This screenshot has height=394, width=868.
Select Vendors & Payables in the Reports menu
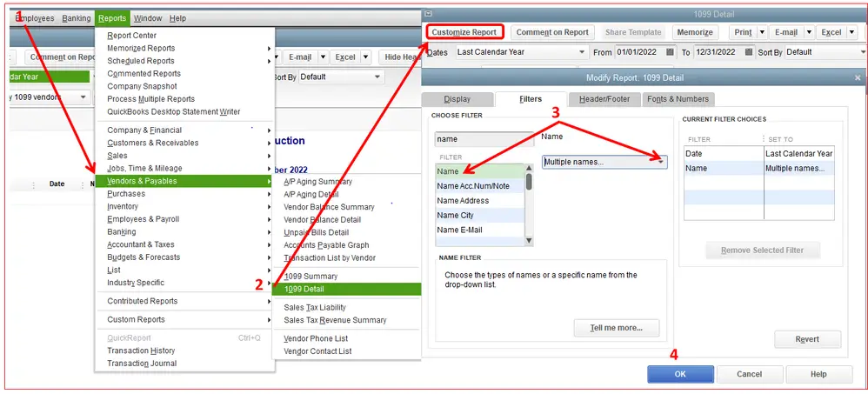point(142,181)
